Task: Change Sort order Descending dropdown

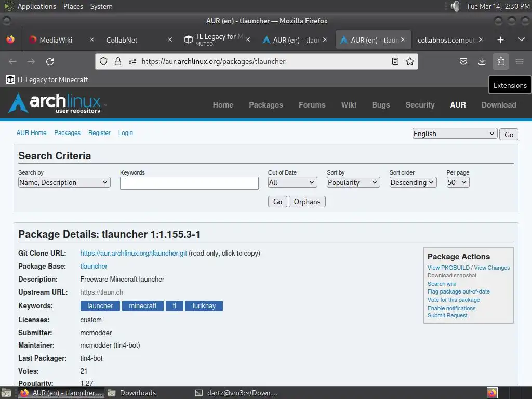Action: (413, 182)
